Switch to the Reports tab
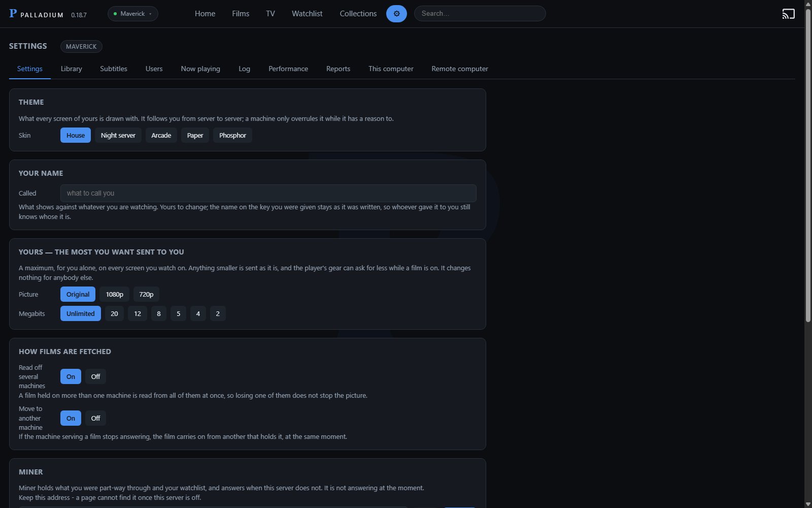This screenshot has height=508, width=812. [x=339, y=69]
